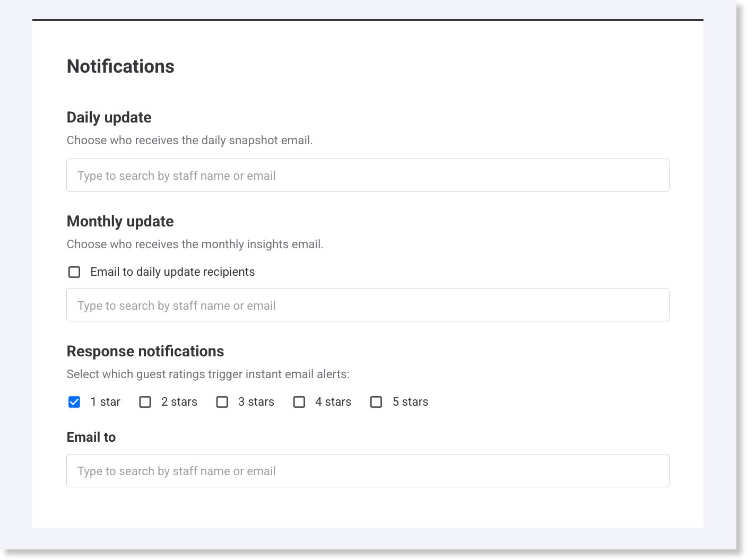The image size is (747, 560).
Task: Click the Email to recipients search field
Action: (367, 471)
